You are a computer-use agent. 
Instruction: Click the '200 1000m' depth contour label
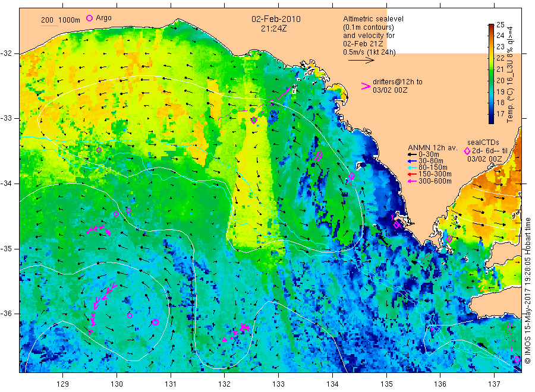click(61, 20)
